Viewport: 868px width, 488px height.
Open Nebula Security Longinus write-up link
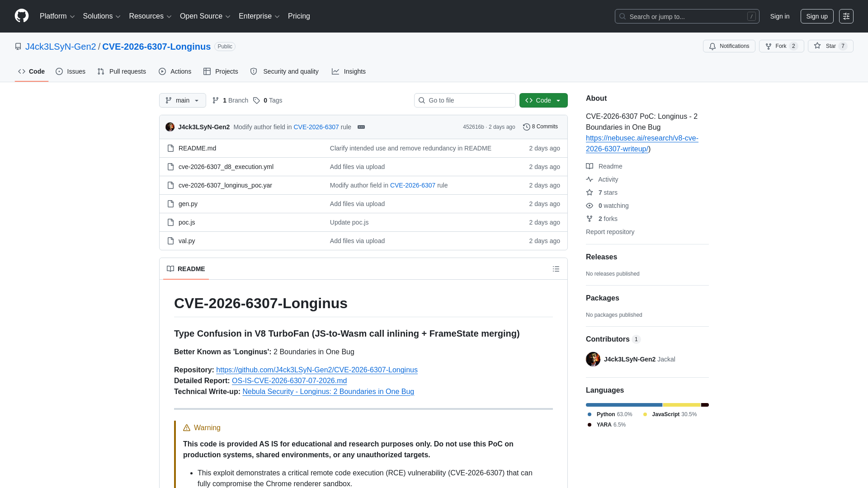pos(328,392)
